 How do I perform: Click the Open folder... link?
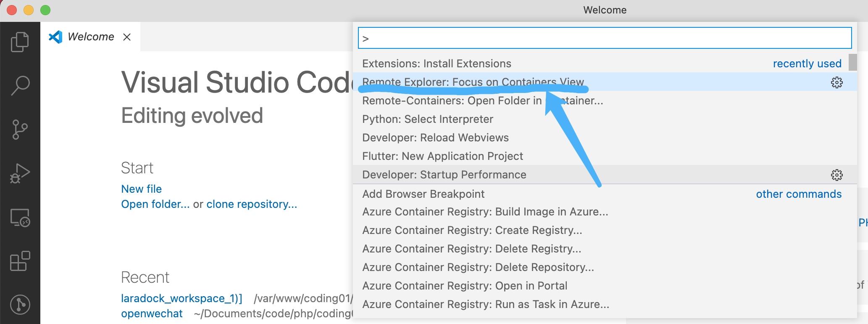[155, 204]
